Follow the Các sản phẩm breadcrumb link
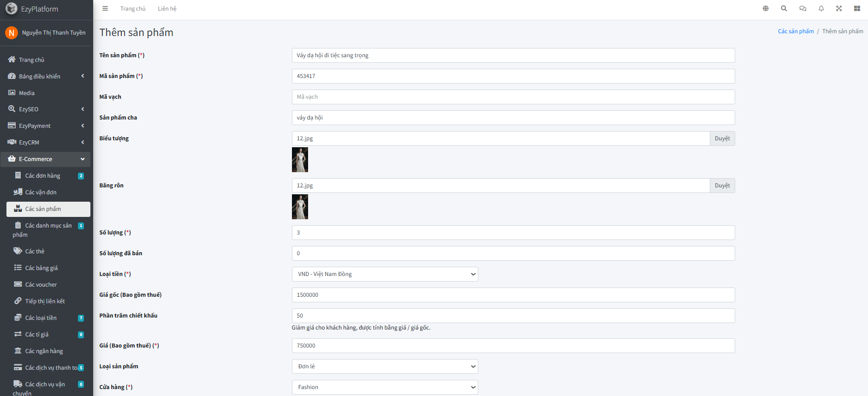 pyautogui.click(x=796, y=31)
